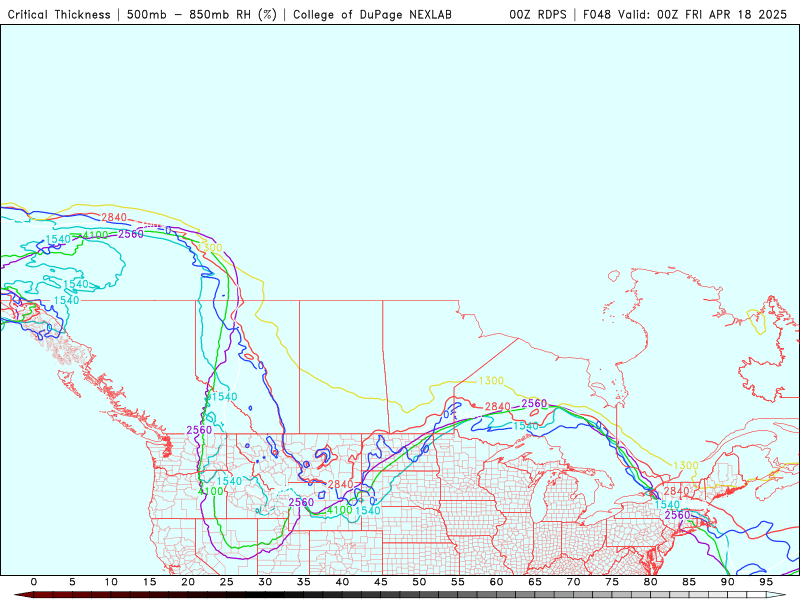Click the purple 2560 label beside Alaska's green 4100
This screenshot has width=800, height=600.
131,234
